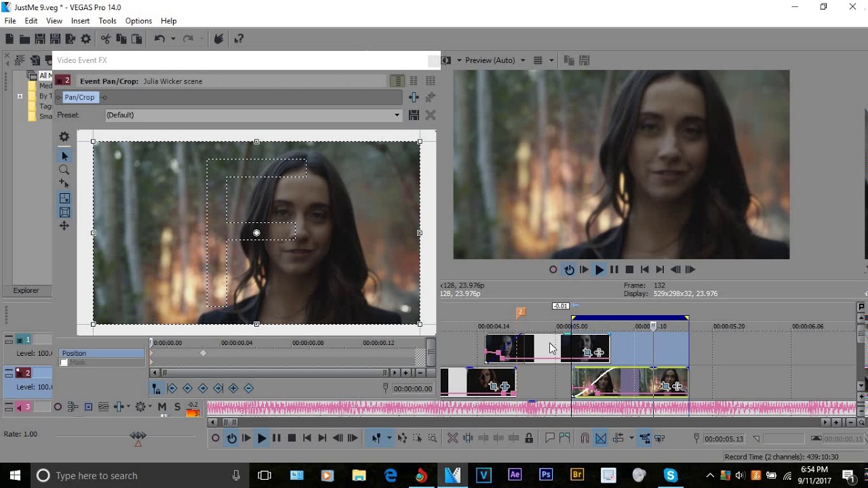
Task: Toggle Enable Snapping magnet icon
Action: [585, 439]
